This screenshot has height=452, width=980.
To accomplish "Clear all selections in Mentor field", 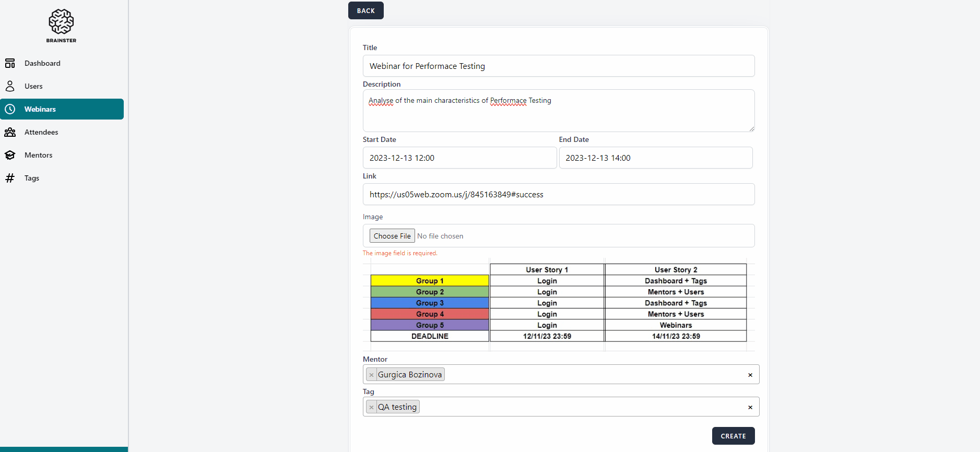I will (750, 375).
